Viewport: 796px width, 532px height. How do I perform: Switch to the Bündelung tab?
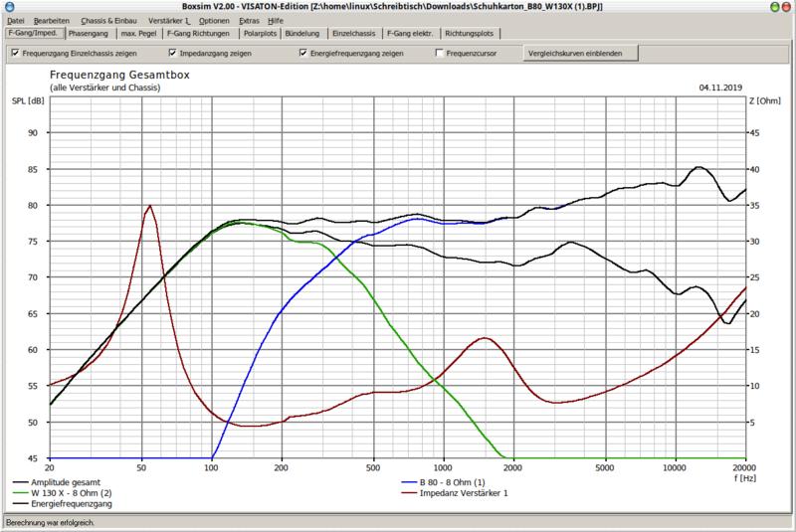click(x=302, y=34)
